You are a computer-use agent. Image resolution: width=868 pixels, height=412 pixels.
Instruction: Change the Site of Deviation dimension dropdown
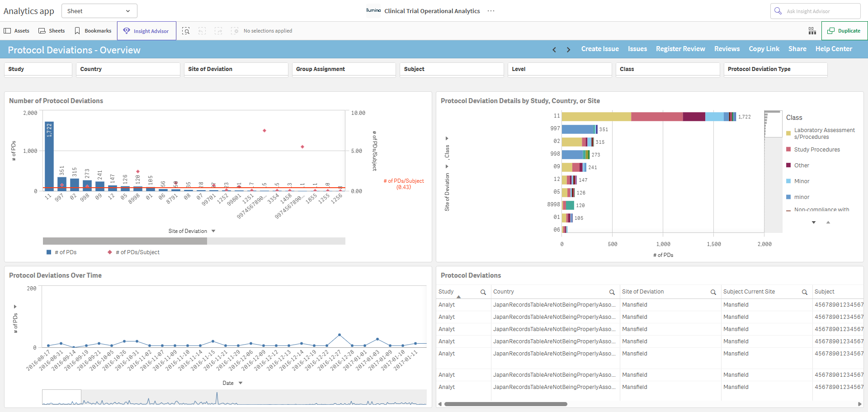(192, 231)
